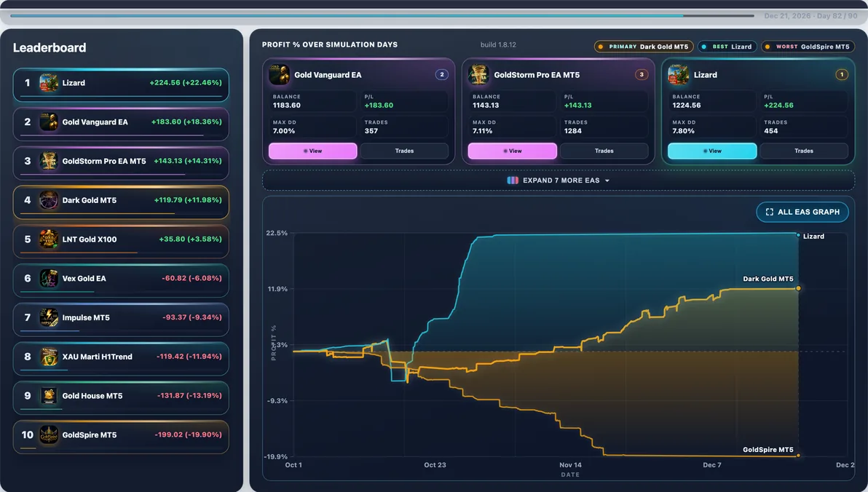Open Trades for GoldStorm Pro EA MT5
Viewport: 868px width, 492px height.
point(604,151)
